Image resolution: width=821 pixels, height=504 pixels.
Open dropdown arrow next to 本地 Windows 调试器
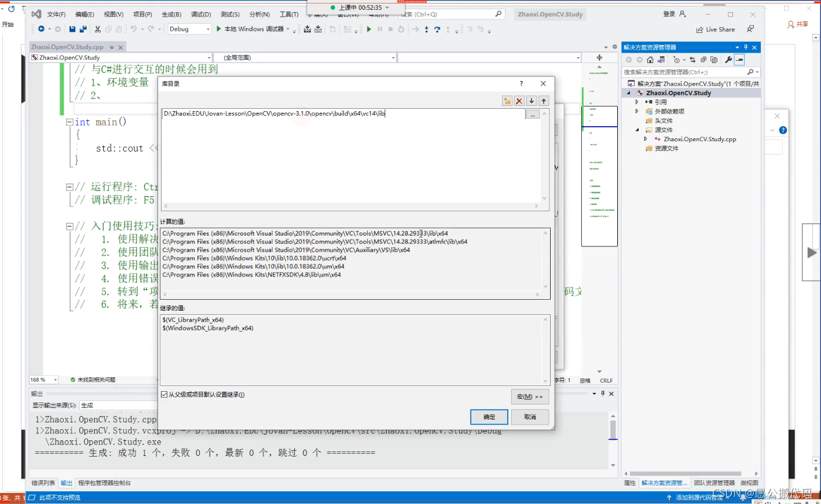click(x=288, y=29)
